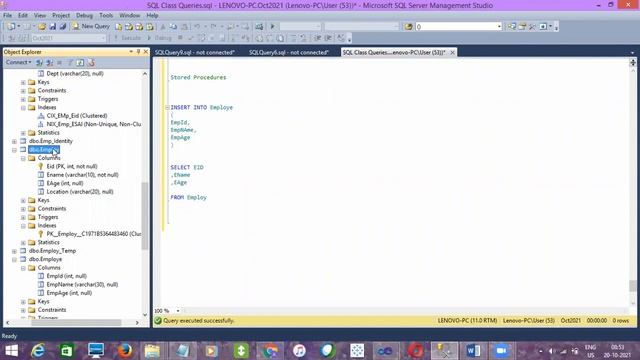Screen dimensions: 640x360
Task: Open File Explorer from taskbar
Action: click(152, 350)
